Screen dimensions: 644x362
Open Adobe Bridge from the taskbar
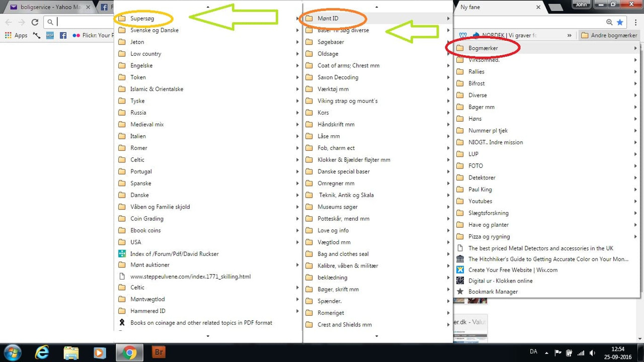point(158,352)
